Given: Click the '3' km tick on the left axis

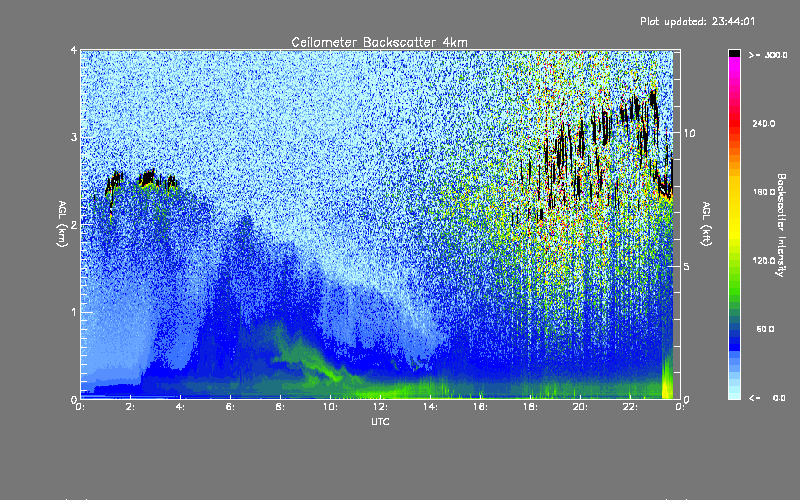Looking at the screenshot, I should pos(74,137).
